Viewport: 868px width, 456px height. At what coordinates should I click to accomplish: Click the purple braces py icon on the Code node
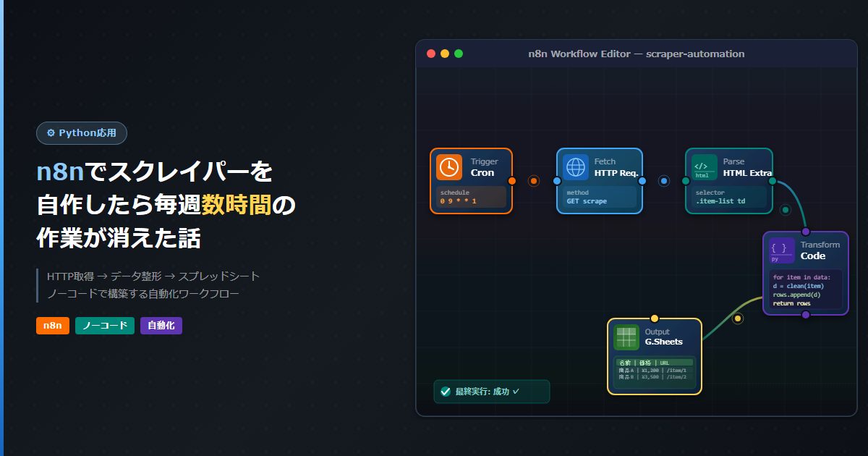click(781, 250)
